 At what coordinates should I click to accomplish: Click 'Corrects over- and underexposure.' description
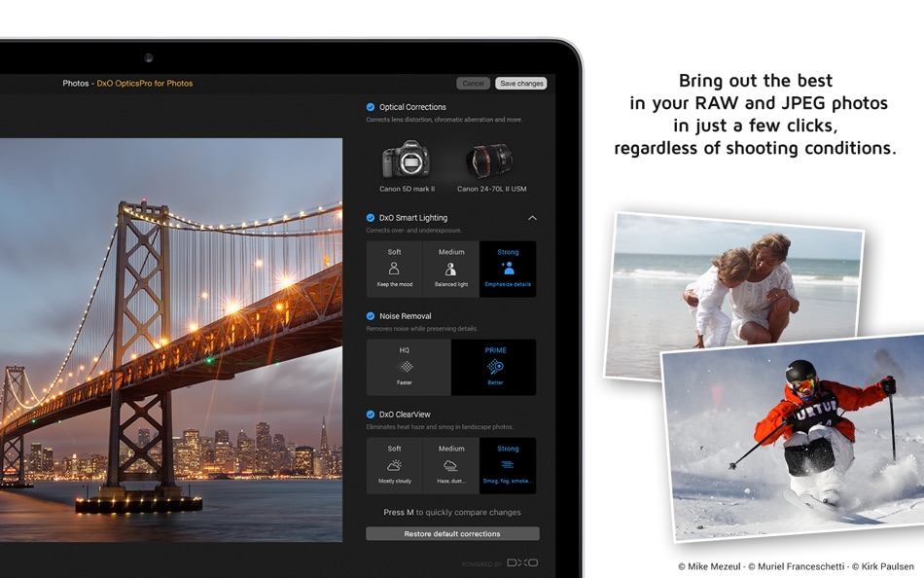click(413, 230)
